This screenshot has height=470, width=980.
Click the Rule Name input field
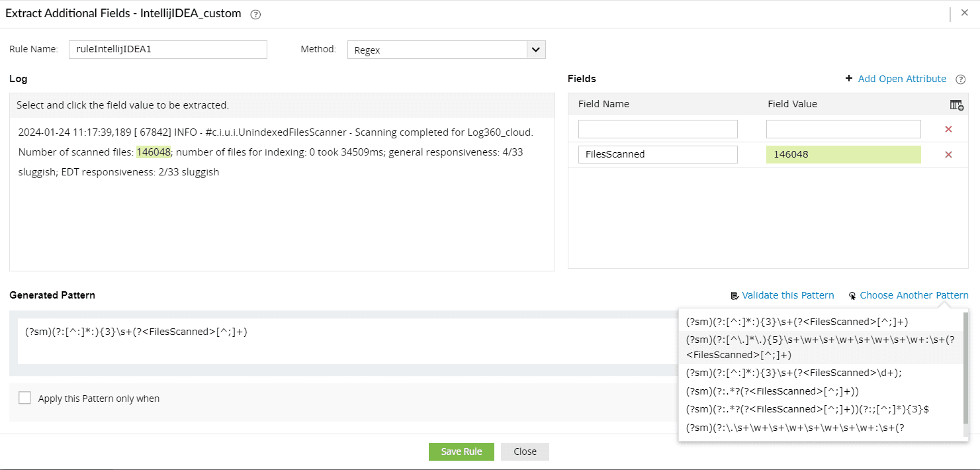pos(167,50)
